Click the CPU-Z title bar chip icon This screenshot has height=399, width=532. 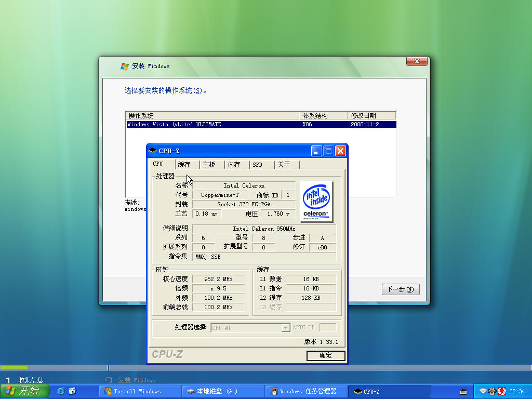[x=153, y=151]
